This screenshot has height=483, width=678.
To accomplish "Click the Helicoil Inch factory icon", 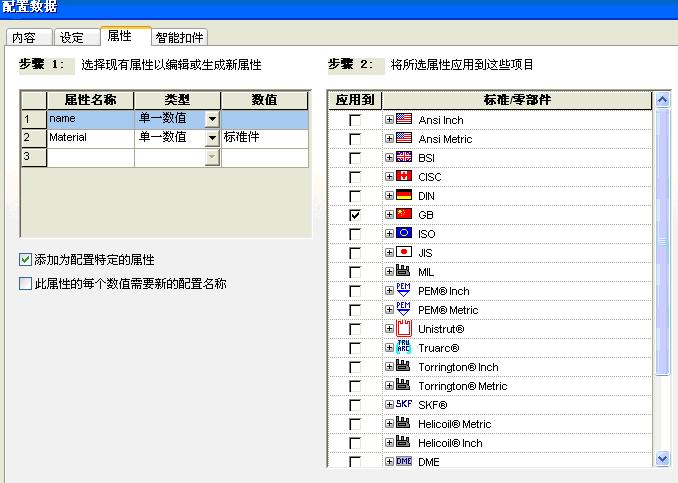I will click(403, 442).
